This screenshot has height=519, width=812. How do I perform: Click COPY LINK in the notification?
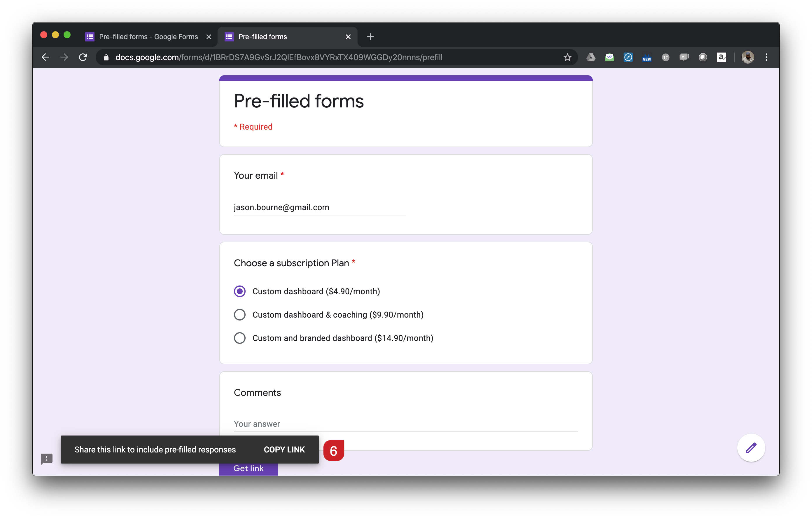[284, 450]
